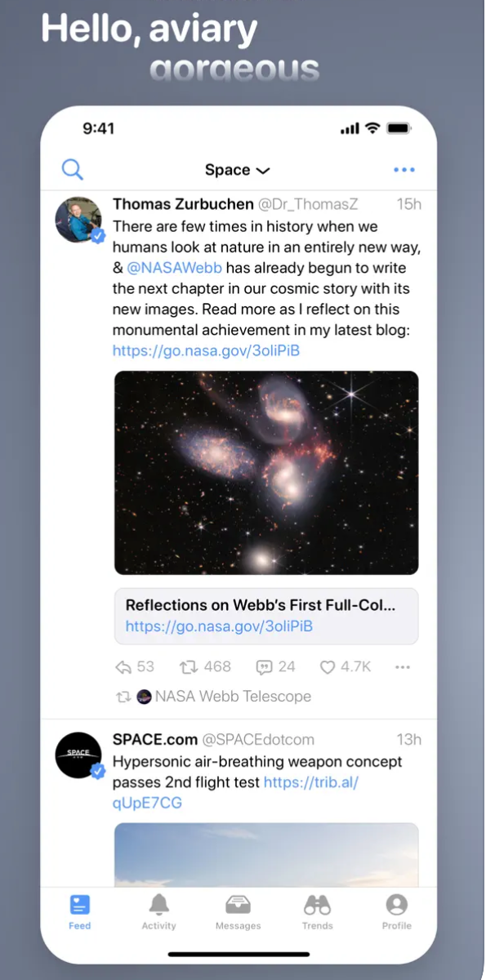Like the tweet with 4.7K hearts
This screenshot has height=980, width=495.
[x=345, y=667]
